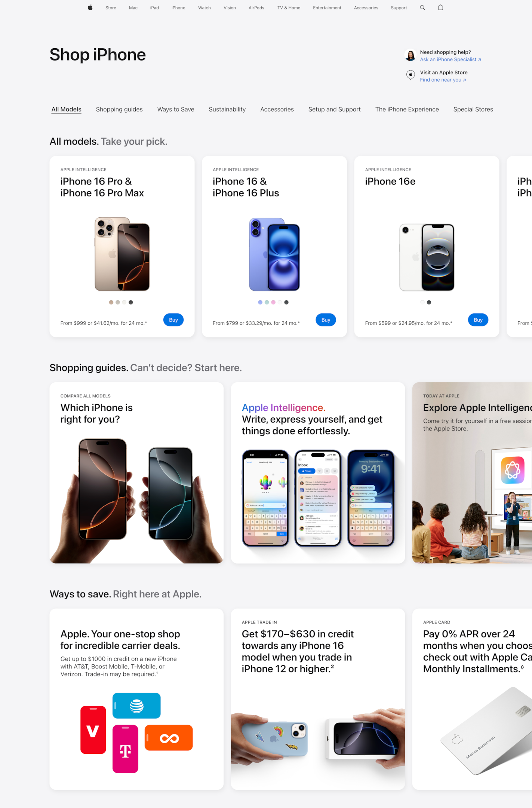This screenshot has width=532, height=808.
Task: Click the Apple logo home icon
Action: pos(90,7)
